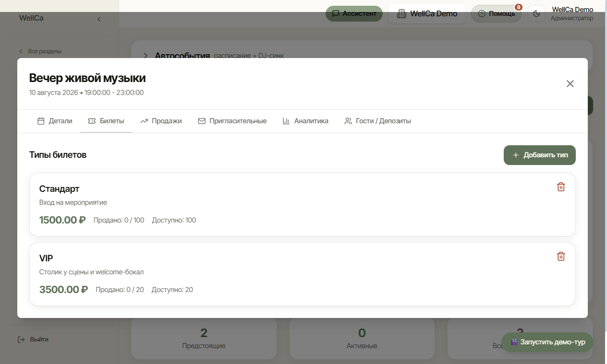Expand the Автособытия section
The image size is (607, 364).
pos(146,56)
